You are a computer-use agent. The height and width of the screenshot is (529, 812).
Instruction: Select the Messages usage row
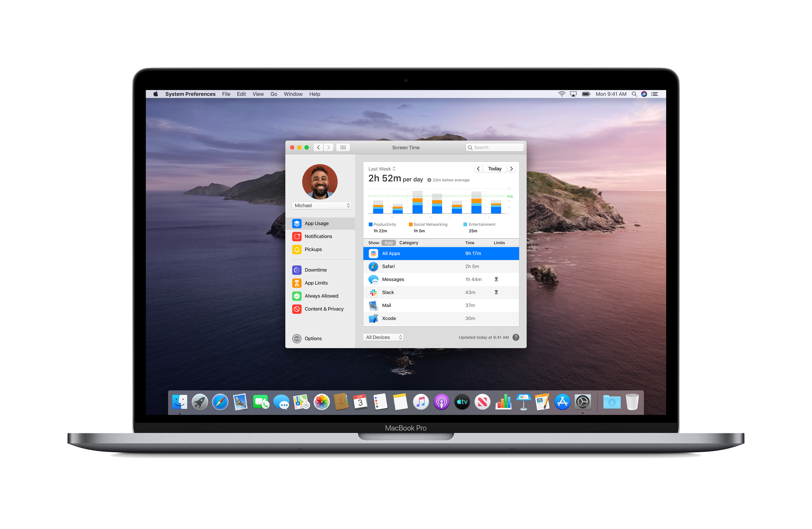pyautogui.click(x=441, y=280)
